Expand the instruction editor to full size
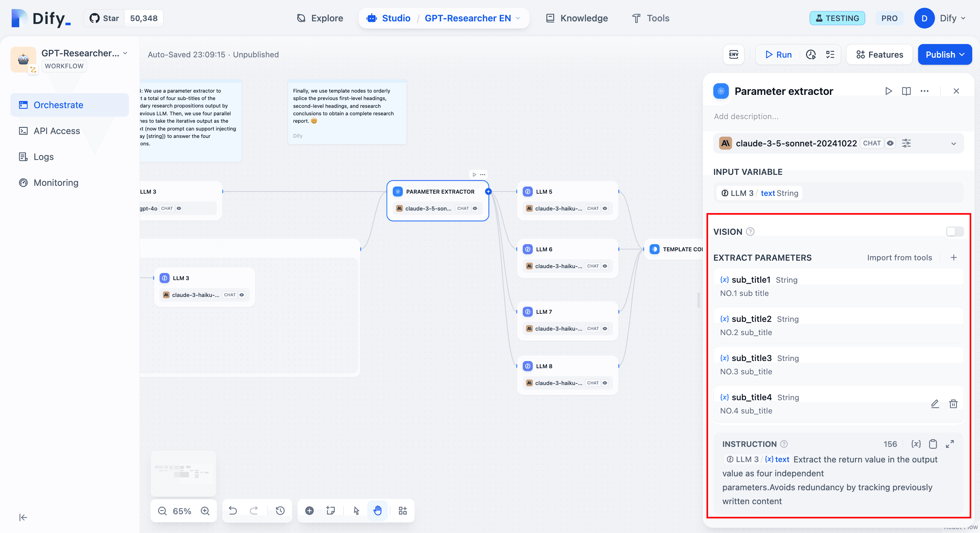 point(950,444)
